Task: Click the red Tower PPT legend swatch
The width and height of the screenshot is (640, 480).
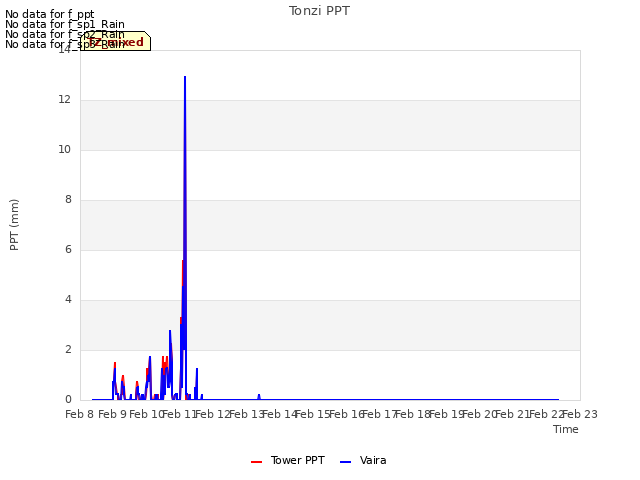Action: coord(256,462)
